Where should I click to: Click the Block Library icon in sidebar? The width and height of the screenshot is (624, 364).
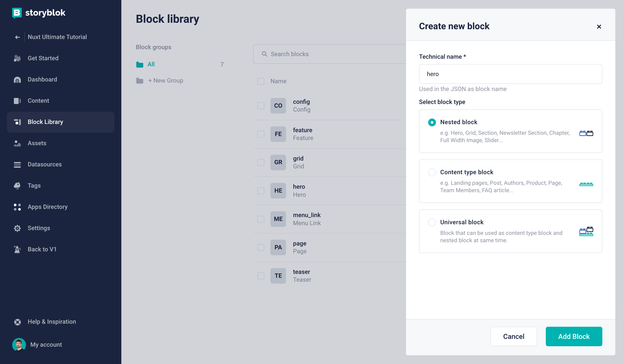[17, 122]
